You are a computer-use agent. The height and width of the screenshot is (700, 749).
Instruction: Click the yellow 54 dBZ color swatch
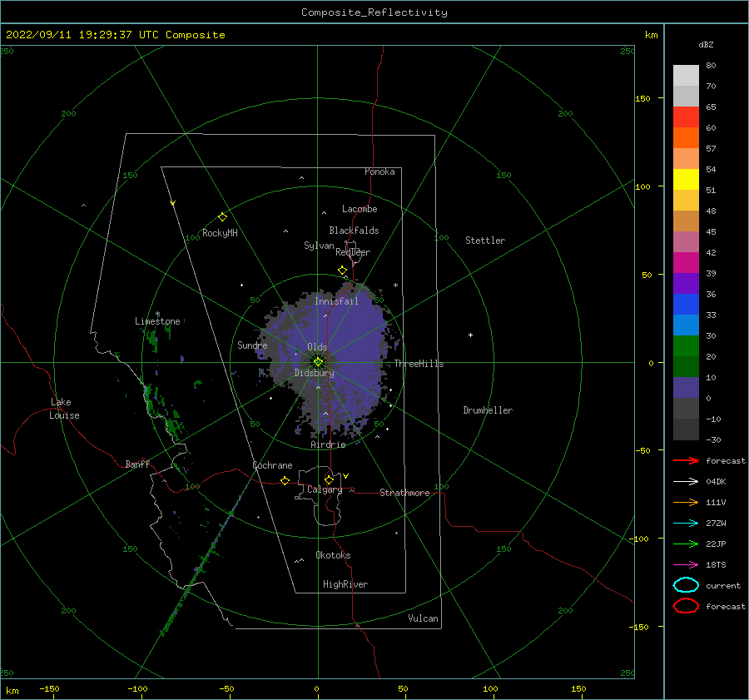686,179
